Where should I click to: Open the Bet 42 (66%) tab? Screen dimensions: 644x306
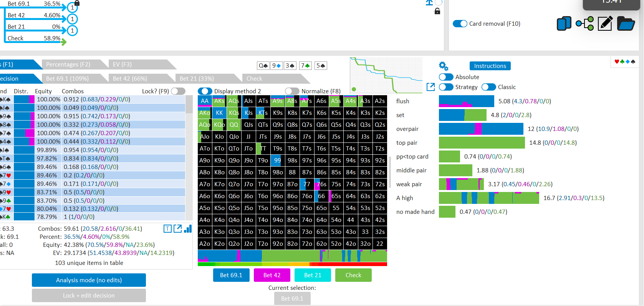point(130,78)
